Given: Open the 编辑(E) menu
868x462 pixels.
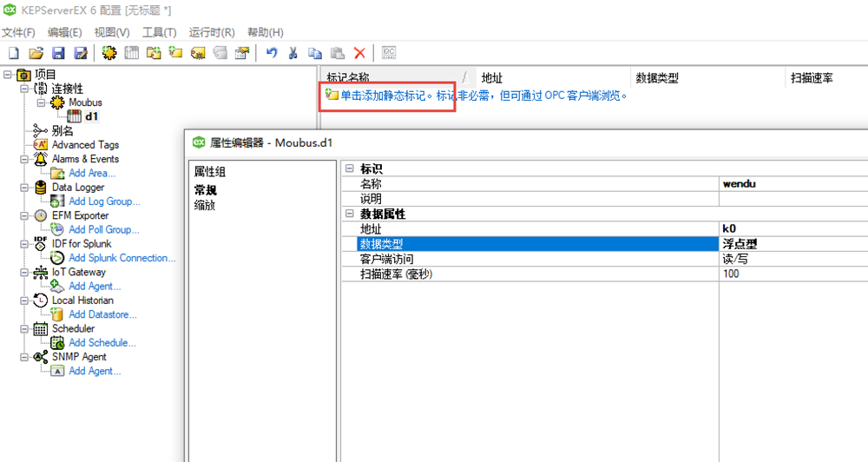Looking at the screenshot, I should 65,33.
